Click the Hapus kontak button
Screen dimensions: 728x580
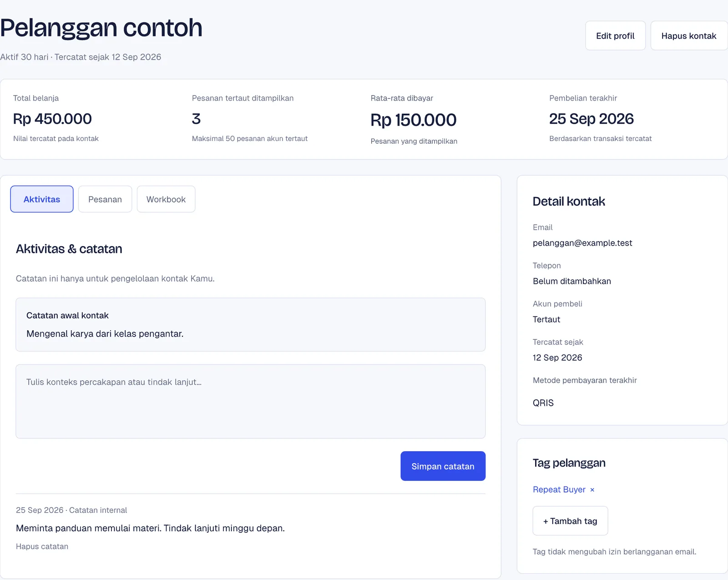[x=689, y=35]
